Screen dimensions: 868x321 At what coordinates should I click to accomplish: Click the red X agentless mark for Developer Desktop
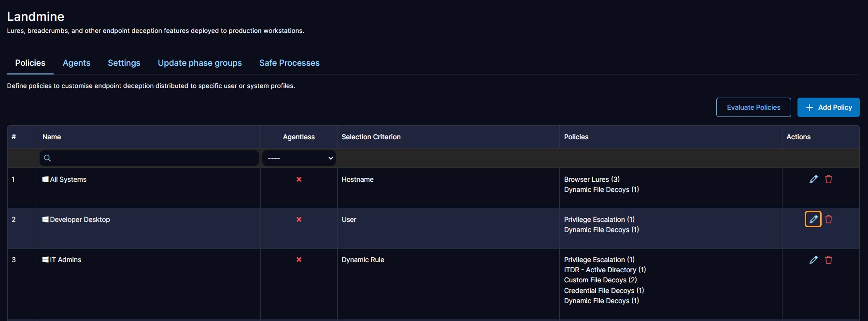coord(299,219)
